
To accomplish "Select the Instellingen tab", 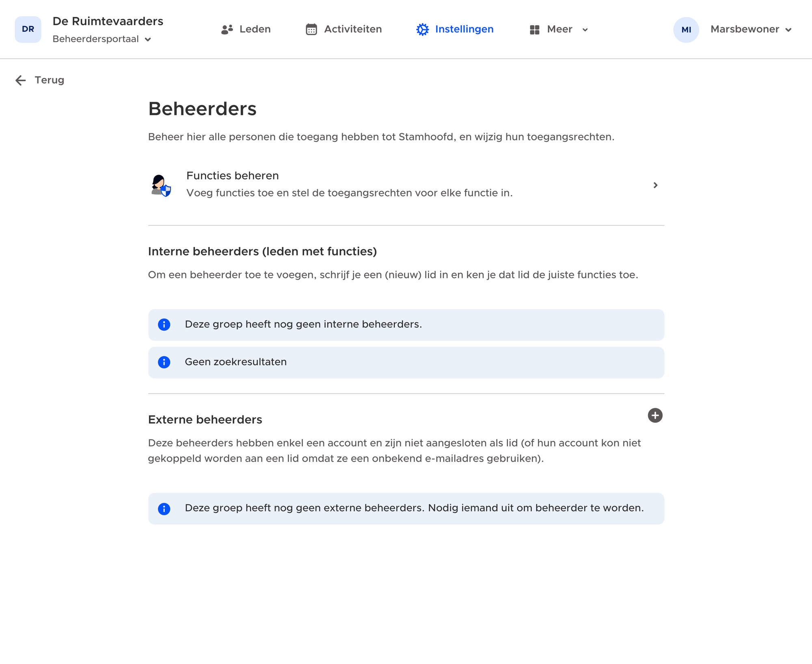I will click(455, 29).
